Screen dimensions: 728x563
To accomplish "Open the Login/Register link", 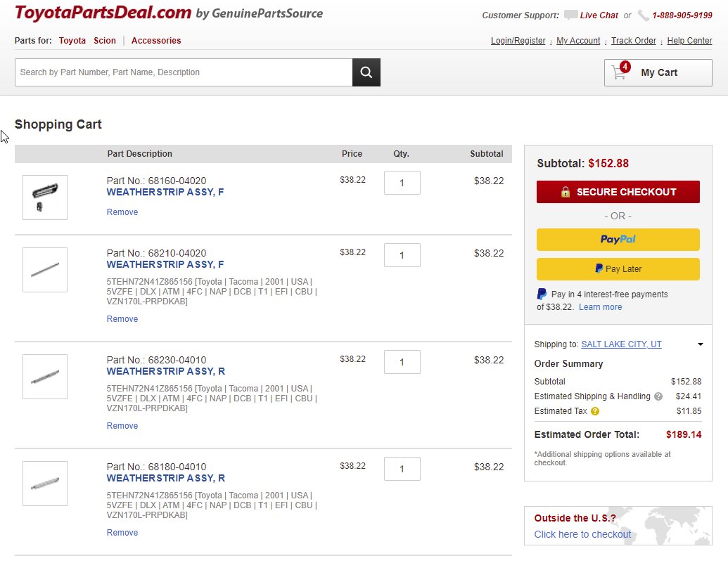I will coord(518,41).
